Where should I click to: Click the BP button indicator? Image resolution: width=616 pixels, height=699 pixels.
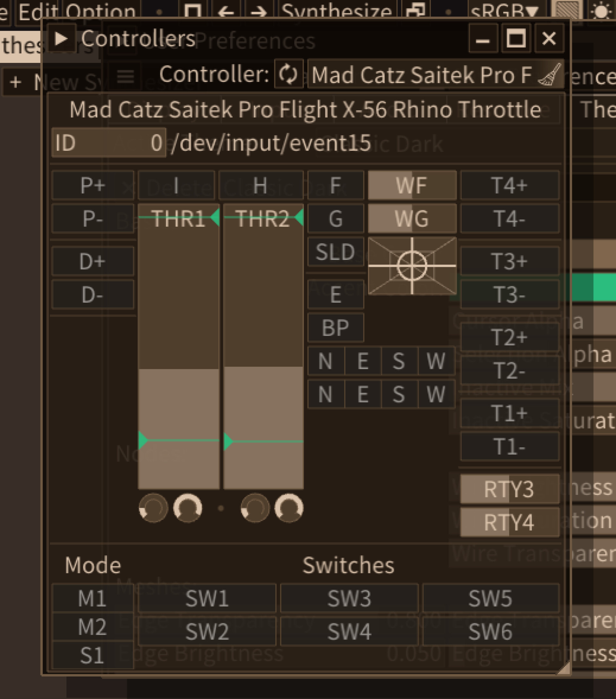coord(336,328)
